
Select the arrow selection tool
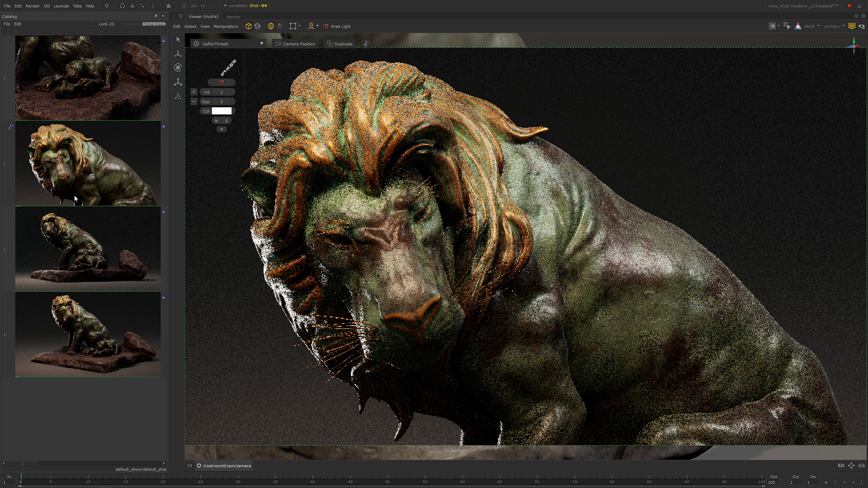coord(178,40)
